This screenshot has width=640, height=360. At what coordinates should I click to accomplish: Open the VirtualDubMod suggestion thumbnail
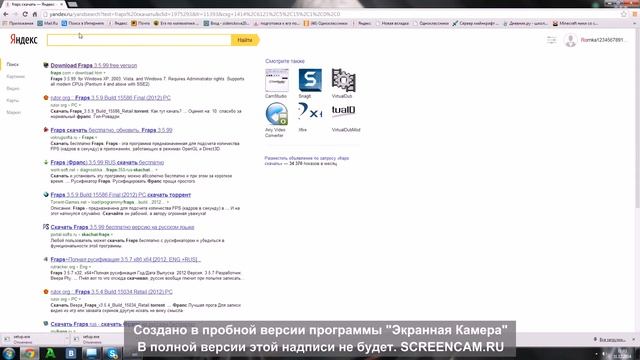(343, 111)
